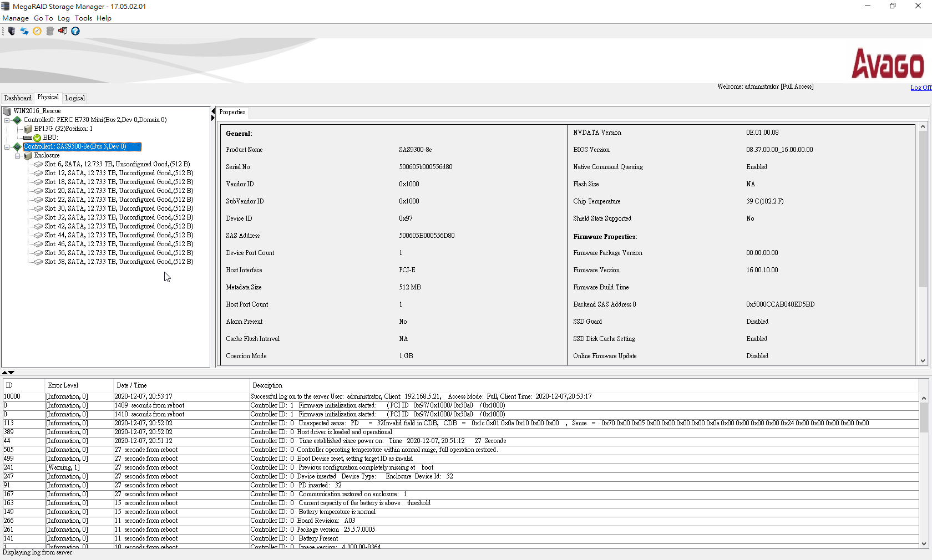Collapse the Controller1 SAS9300-8e tree node
This screenshot has height=560, width=932.
click(x=7, y=147)
